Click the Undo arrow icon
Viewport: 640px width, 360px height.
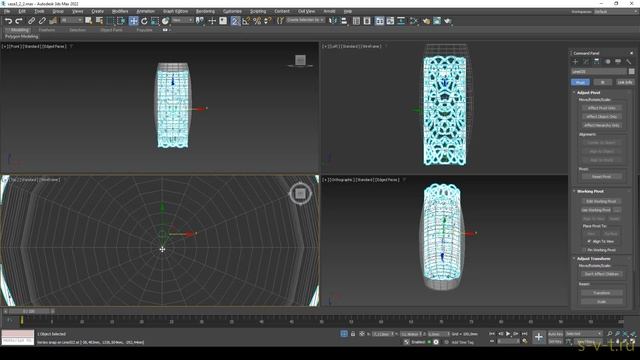click(8, 21)
